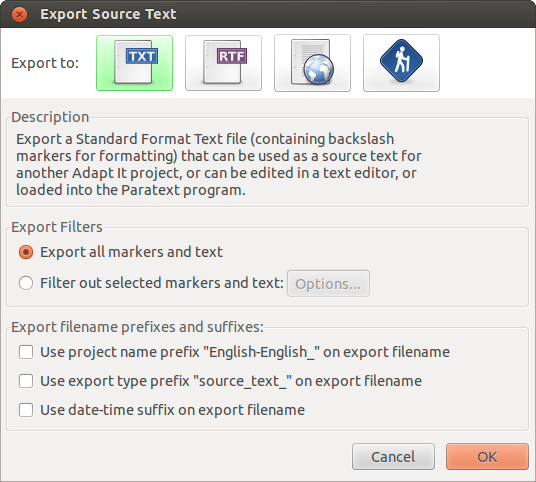
Task: Select the TXT export format icon
Action: pos(134,63)
